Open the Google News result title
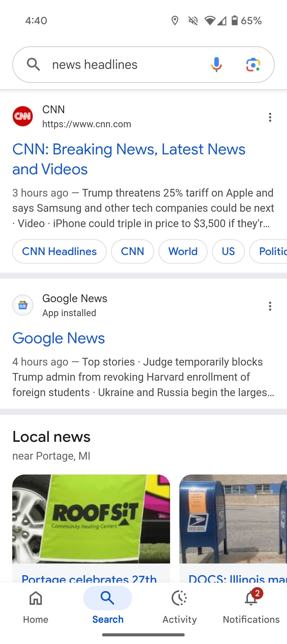The width and height of the screenshot is (287, 644). click(59, 338)
